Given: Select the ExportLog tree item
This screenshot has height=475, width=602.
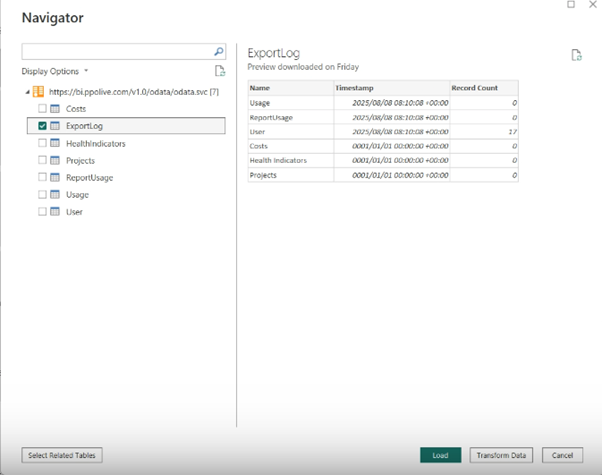Looking at the screenshot, I should click(x=126, y=126).
